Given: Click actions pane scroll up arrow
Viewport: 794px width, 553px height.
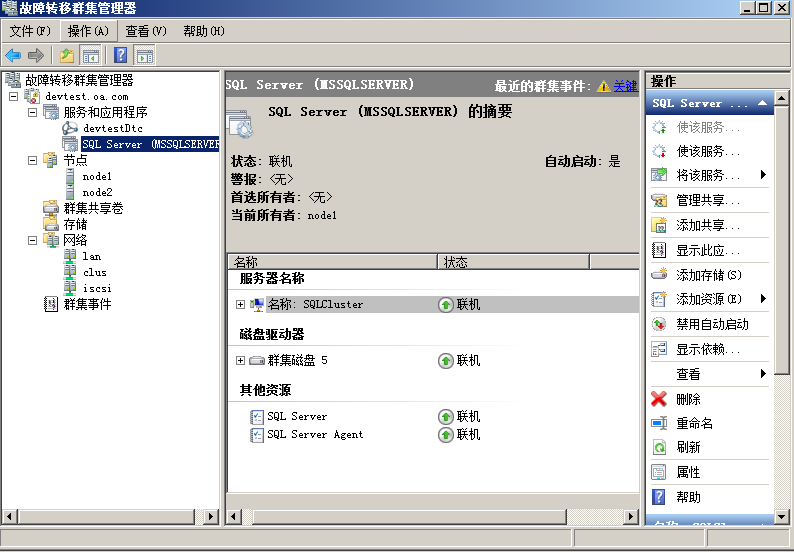Looking at the screenshot, I should [x=781, y=98].
